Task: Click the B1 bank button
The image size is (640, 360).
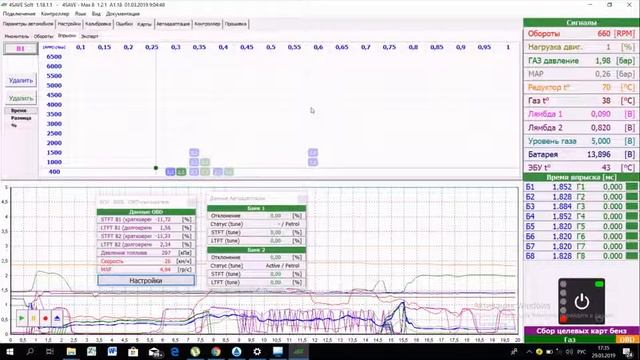Action: (20, 49)
